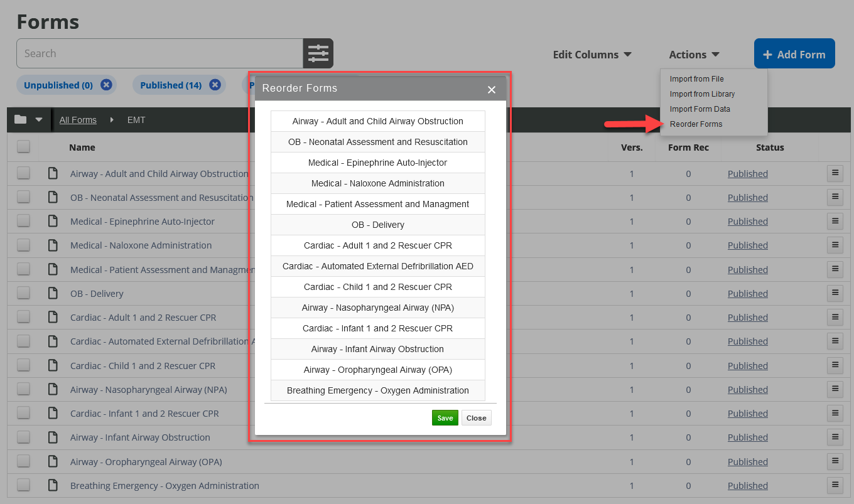Choose Import from File in Actions menu
The image size is (854, 504).
click(696, 79)
